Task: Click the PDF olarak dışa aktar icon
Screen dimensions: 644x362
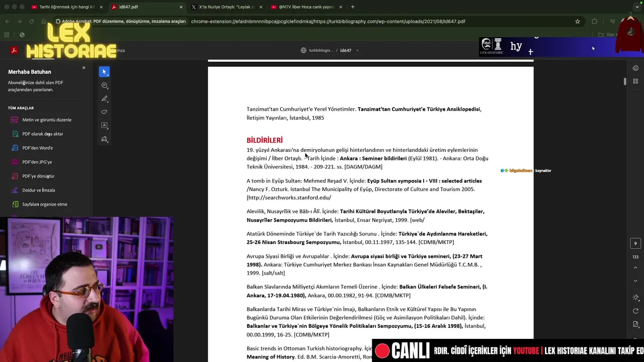Action: (x=15, y=134)
